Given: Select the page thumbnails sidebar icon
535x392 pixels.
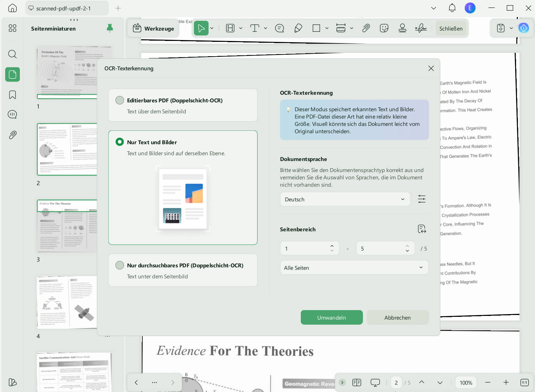Looking at the screenshot, I should click(x=13, y=74).
